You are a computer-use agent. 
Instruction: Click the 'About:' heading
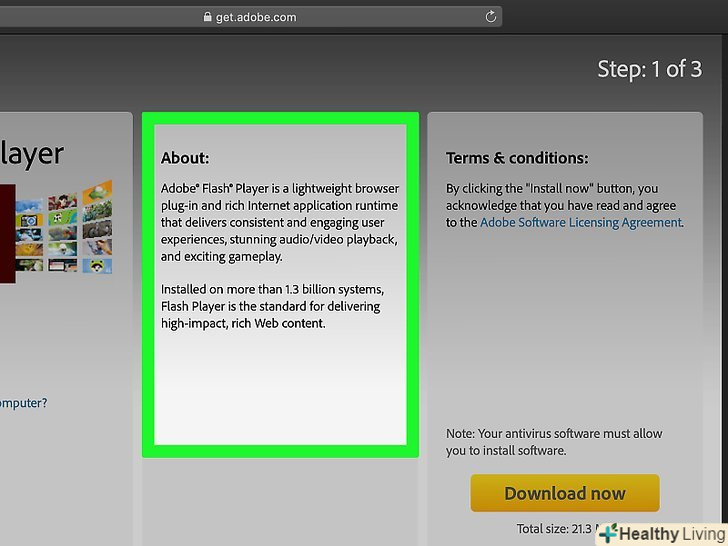[x=185, y=158]
